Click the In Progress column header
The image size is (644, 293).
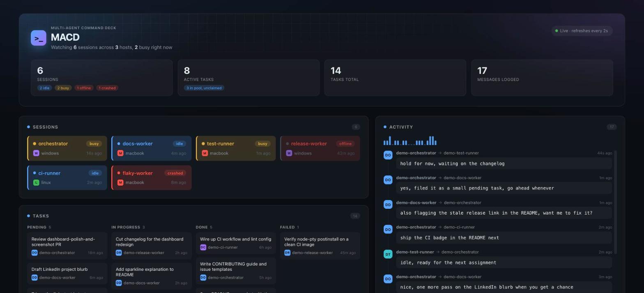click(128, 227)
